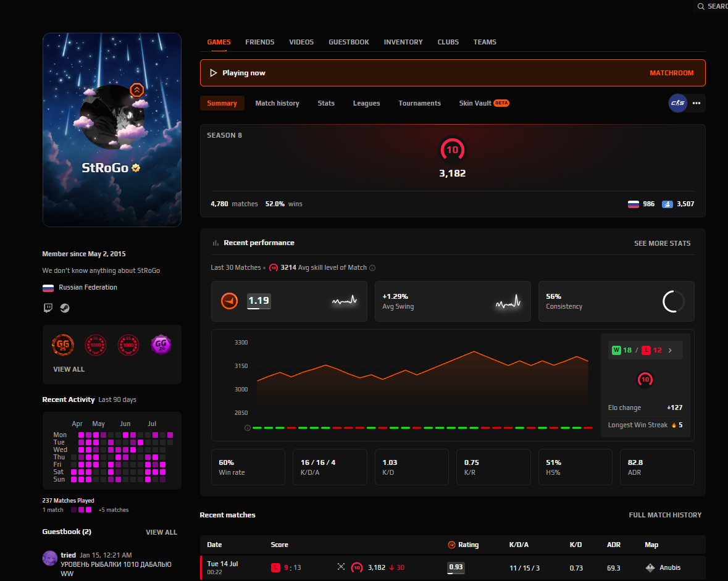Viewport: 728px width, 581px height.
Task: Click the +1.29% Avg Swing card
Action: 453,301
